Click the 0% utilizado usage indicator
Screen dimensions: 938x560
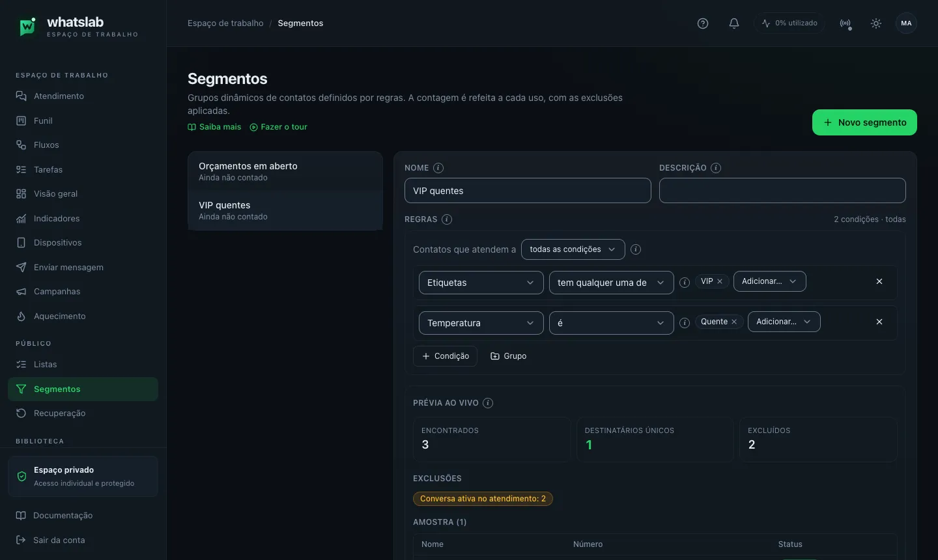(789, 23)
